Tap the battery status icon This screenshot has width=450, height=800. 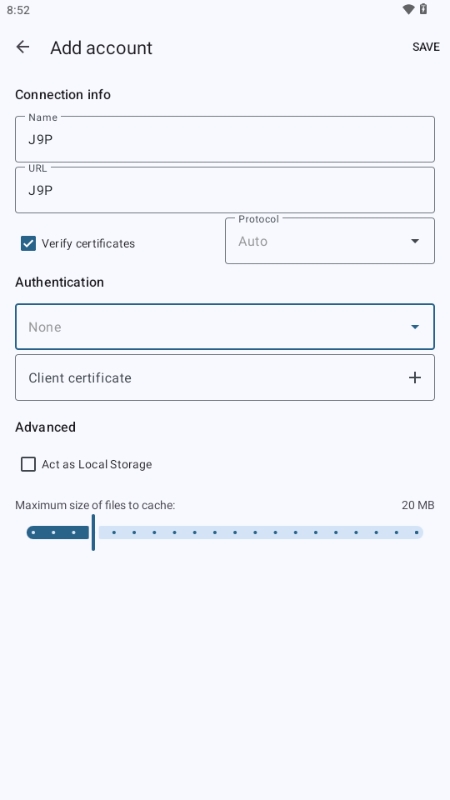pyautogui.click(x=423, y=9)
